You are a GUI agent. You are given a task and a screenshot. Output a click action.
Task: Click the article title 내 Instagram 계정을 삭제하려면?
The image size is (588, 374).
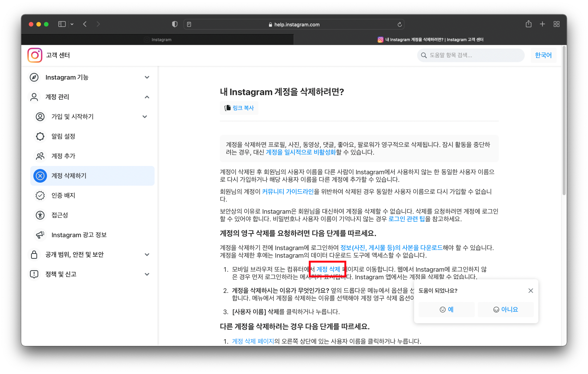(x=282, y=92)
